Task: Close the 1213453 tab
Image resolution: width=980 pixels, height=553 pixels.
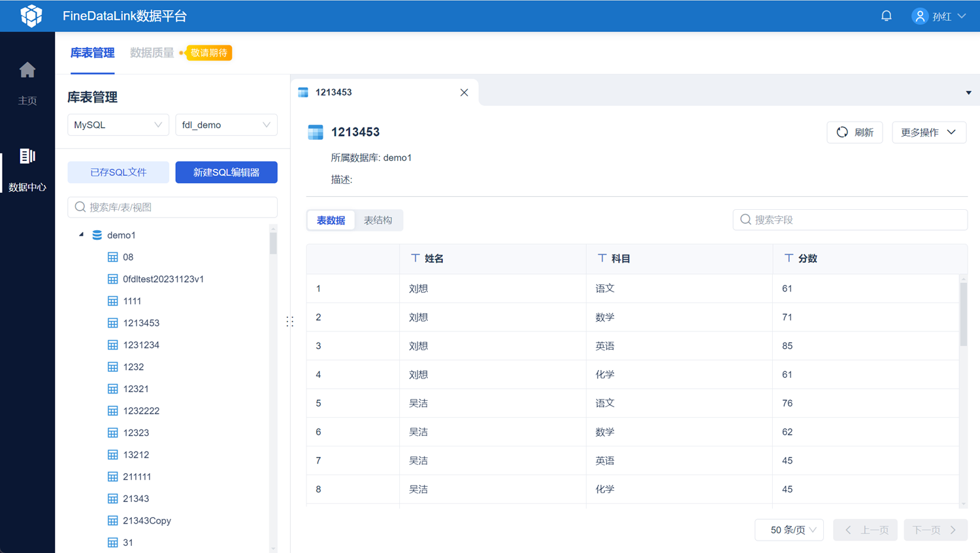Action: (x=464, y=93)
